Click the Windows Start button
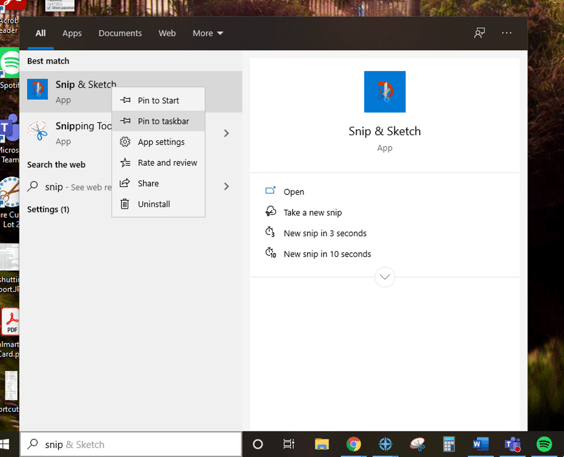The image size is (564, 457). (5, 444)
